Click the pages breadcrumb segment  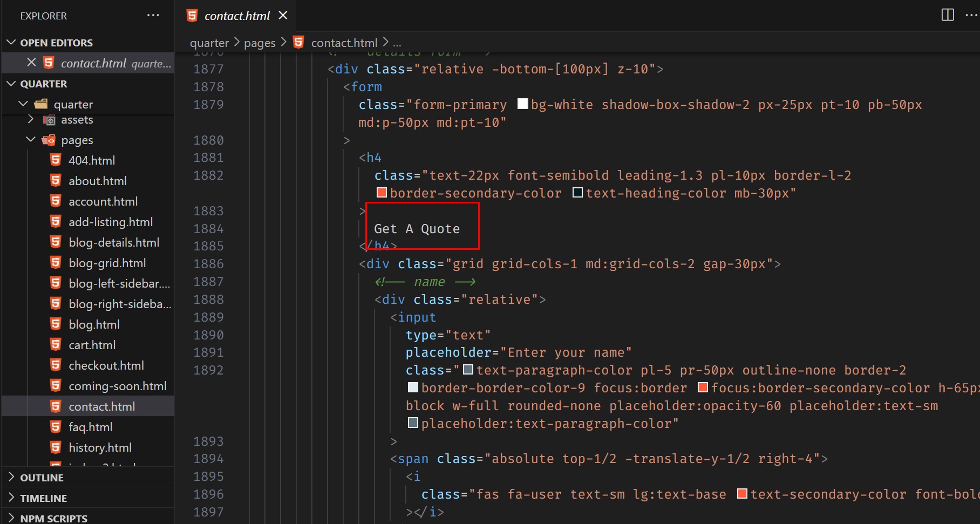click(260, 43)
